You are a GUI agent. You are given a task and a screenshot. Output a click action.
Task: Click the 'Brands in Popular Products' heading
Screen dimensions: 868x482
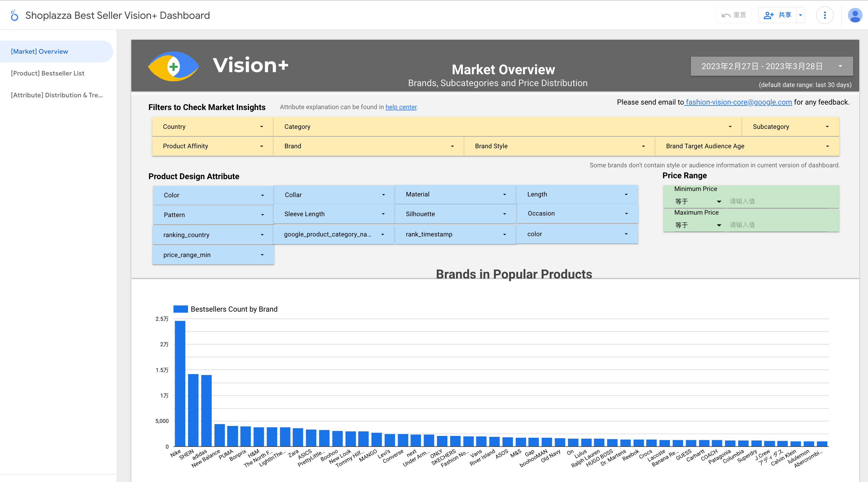coord(514,274)
